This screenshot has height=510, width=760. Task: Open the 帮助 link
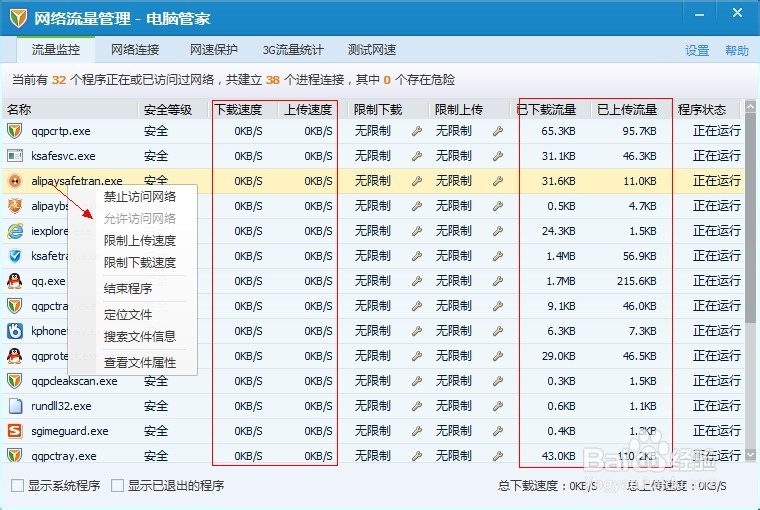coord(737,50)
